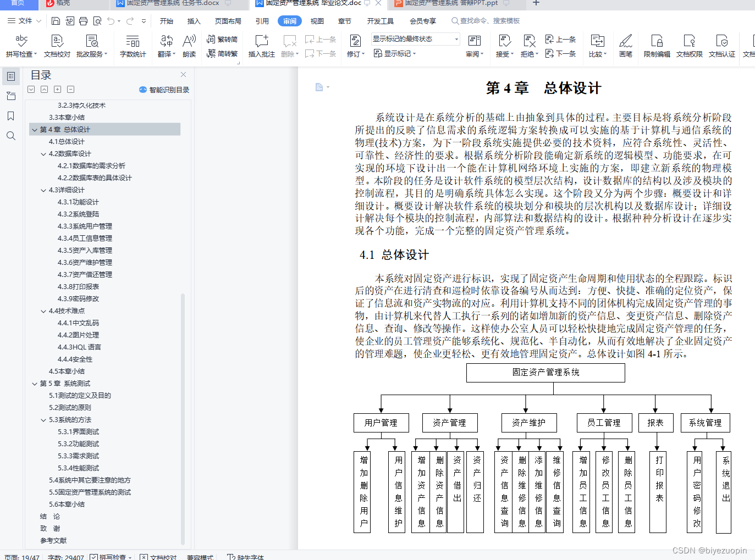Image resolution: width=755 pixels, height=560 pixels.
Task: Go to next revision with 下一条 beside 拒绝
Action: pyautogui.click(x=561, y=54)
